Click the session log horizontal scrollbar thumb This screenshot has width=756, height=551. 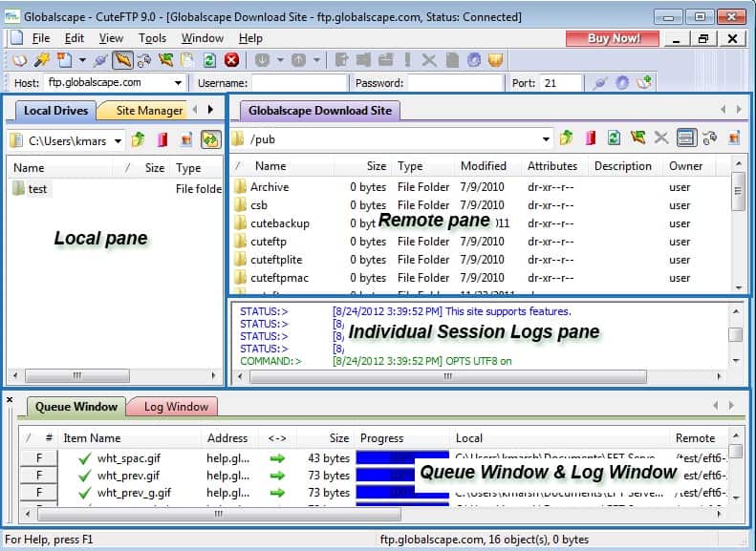[448, 376]
